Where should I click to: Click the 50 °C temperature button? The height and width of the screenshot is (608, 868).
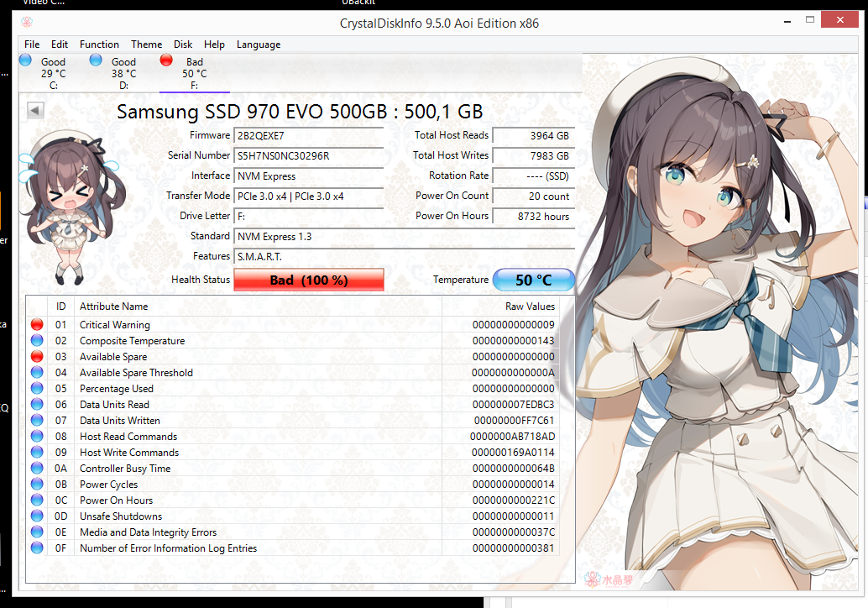point(534,280)
